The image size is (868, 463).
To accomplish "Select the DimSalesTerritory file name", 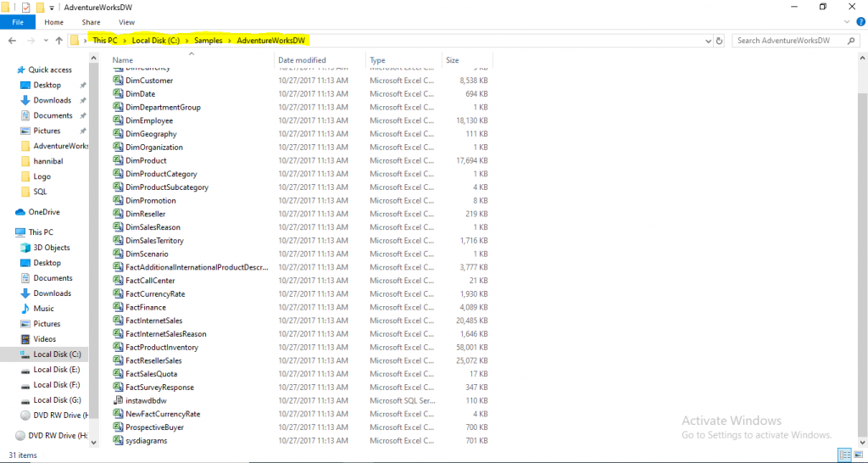I will coord(154,240).
